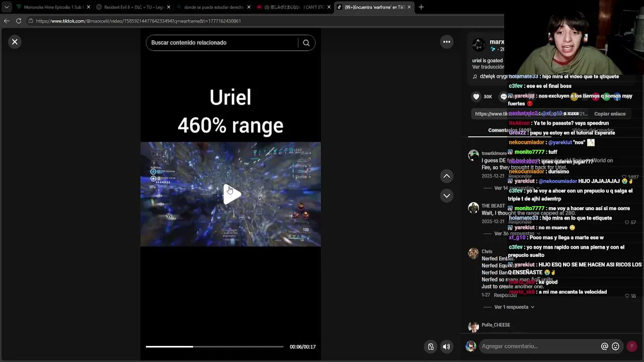View site info icon in address bar

click(31, 21)
